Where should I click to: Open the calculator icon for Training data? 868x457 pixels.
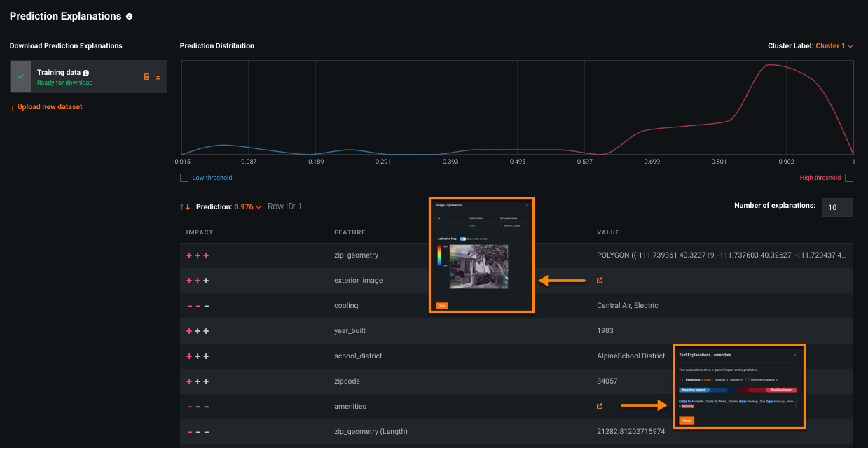[x=146, y=77]
